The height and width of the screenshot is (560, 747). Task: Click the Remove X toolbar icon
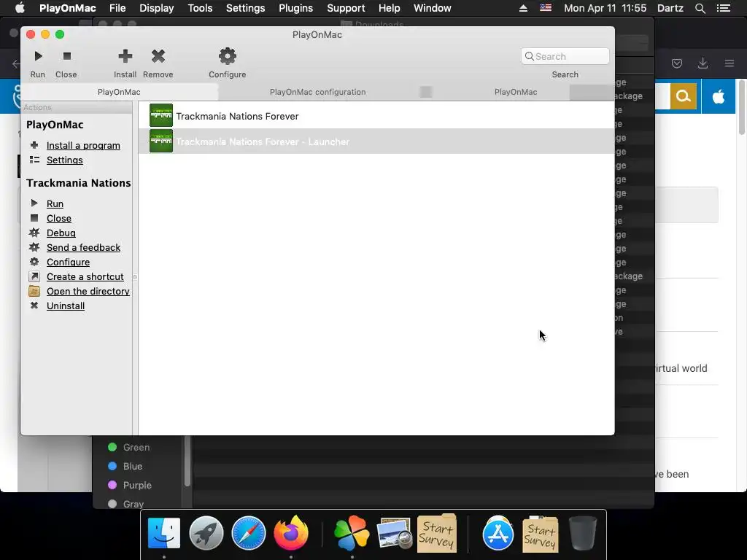pyautogui.click(x=158, y=56)
